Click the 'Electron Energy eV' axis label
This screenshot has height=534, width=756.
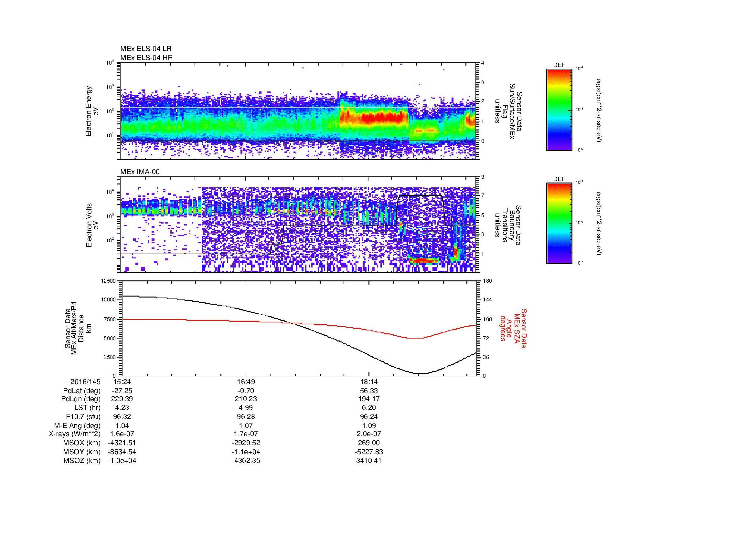pos(92,111)
